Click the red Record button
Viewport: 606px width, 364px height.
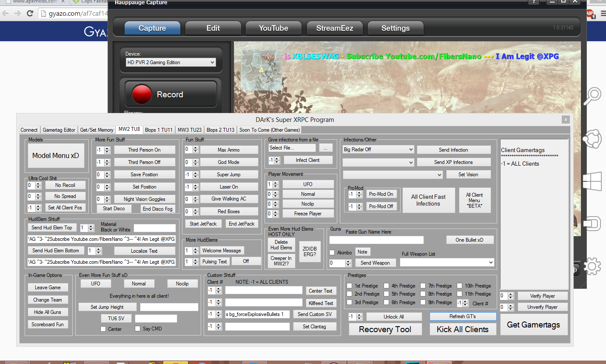(x=170, y=94)
